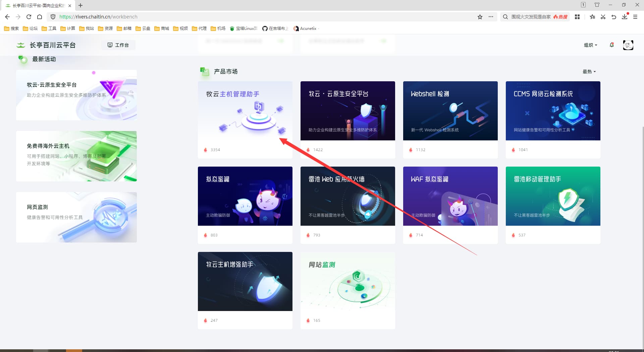Select the 雷池移动管理助手 card
644x352 pixels.
(553, 205)
